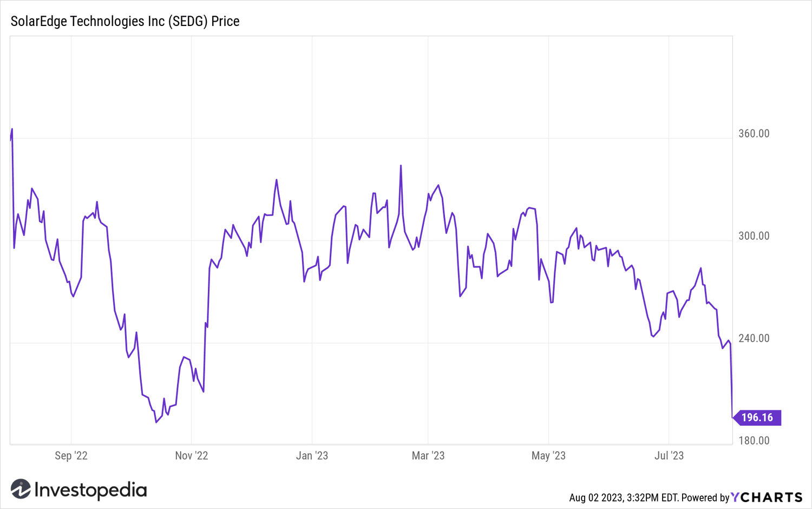
Task: Click the 'Aug 02 2023, 3:32PM EDT' timestamp
Action: [x=624, y=498]
